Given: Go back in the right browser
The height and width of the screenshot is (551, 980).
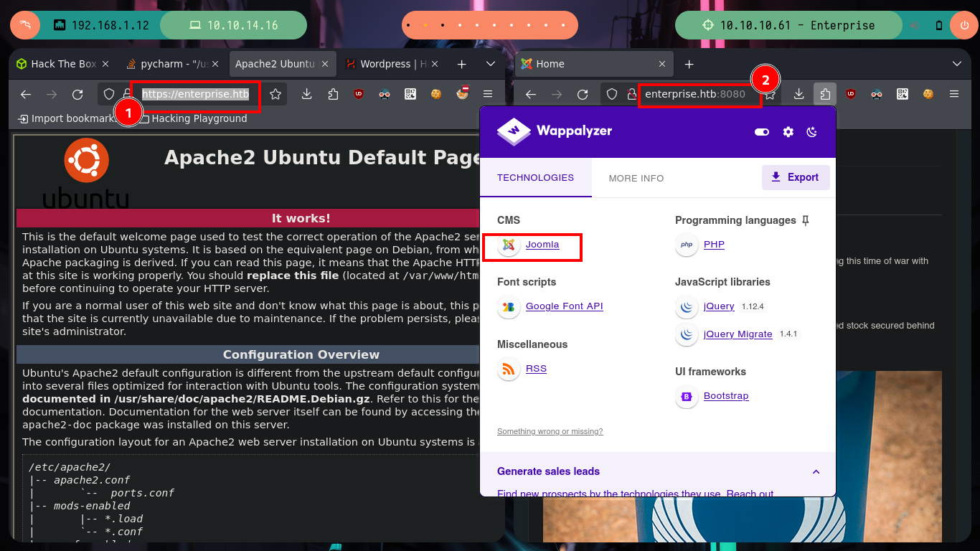Looking at the screenshot, I should click(531, 94).
